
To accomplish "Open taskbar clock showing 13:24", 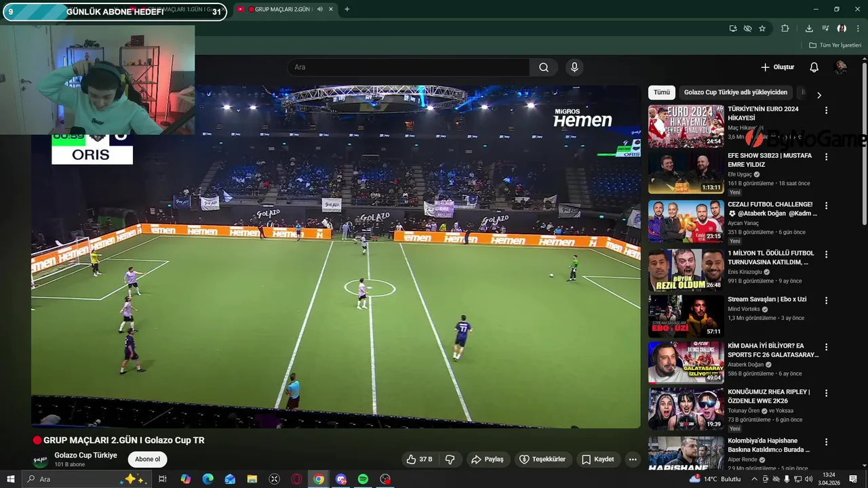I will pos(829,479).
